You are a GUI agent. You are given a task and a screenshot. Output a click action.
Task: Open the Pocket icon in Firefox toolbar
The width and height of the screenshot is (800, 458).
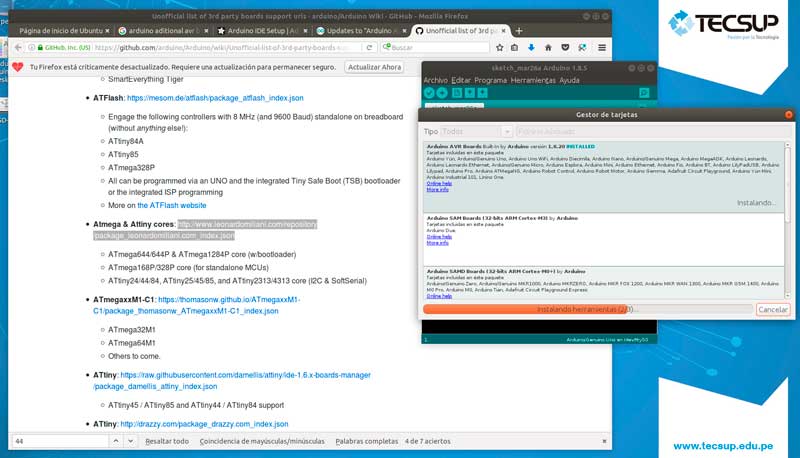(565, 47)
